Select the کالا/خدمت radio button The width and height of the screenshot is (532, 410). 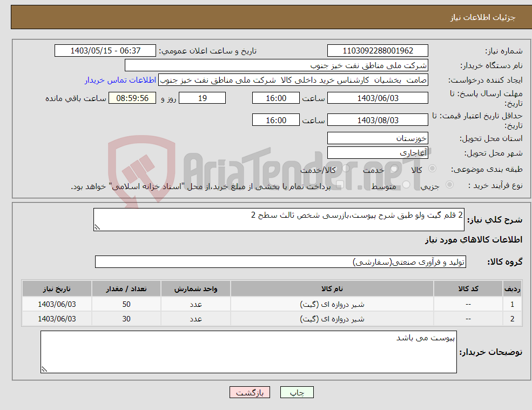point(345,169)
